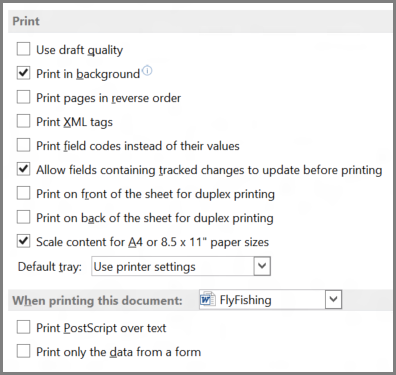Image resolution: width=396 pixels, height=375 pixels.
Task: Open the info icon beside Print in background
Action: [147, 71]
